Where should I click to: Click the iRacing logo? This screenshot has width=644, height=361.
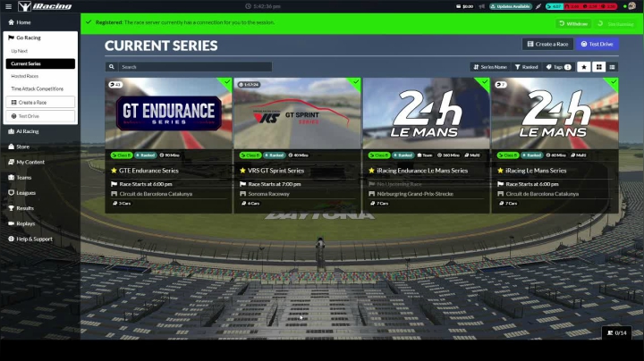[46, 6]
